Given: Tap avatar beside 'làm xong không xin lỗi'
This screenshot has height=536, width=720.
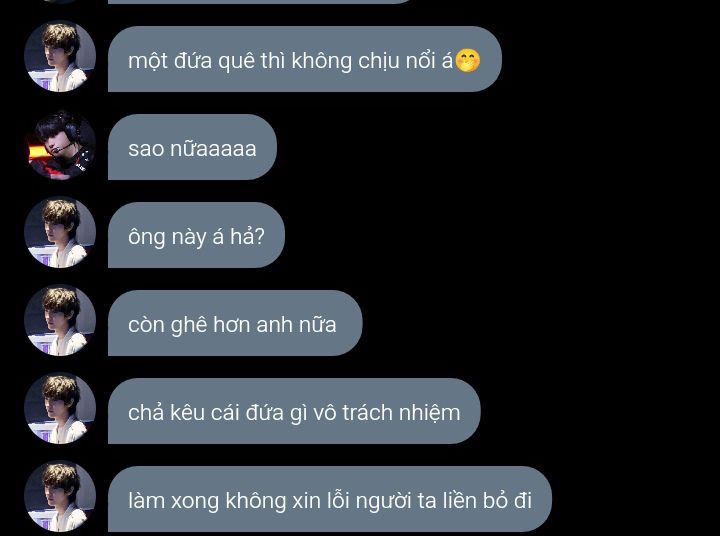Looking at the screenshot, I should 60,497.
